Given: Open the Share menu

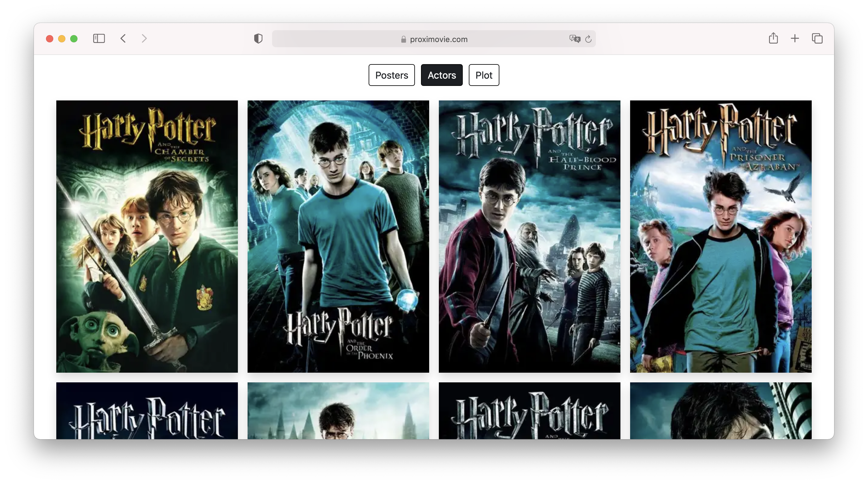Looking at the screenshot, I should [773, 38].
